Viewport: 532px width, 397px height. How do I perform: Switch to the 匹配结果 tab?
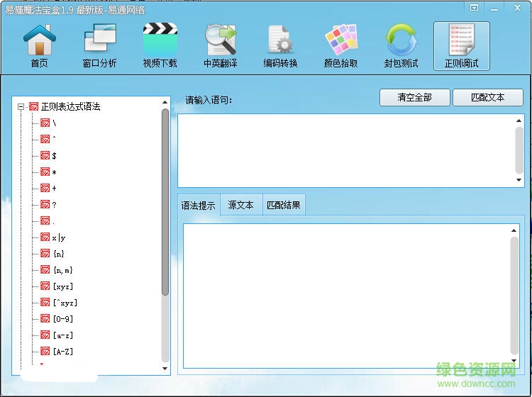point(284,205)
